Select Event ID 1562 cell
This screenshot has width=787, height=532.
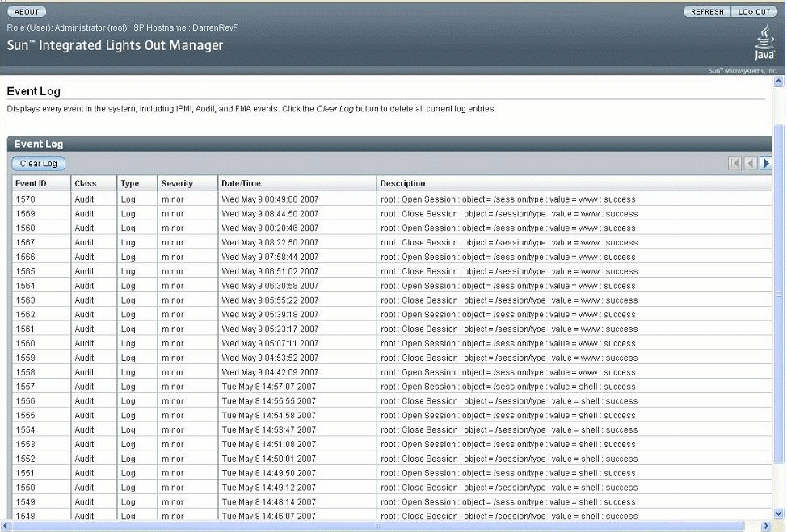[x=41, y=315]
